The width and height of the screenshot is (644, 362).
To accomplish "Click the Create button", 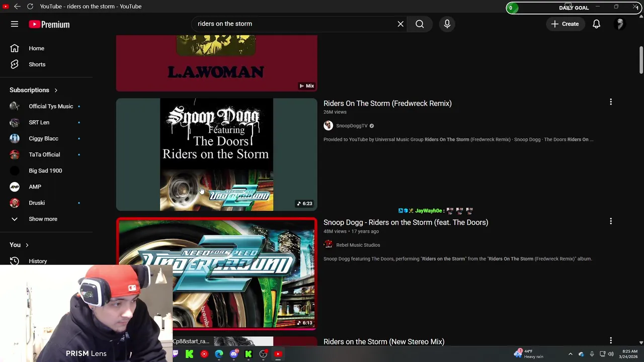I will [x=565, y=24].
